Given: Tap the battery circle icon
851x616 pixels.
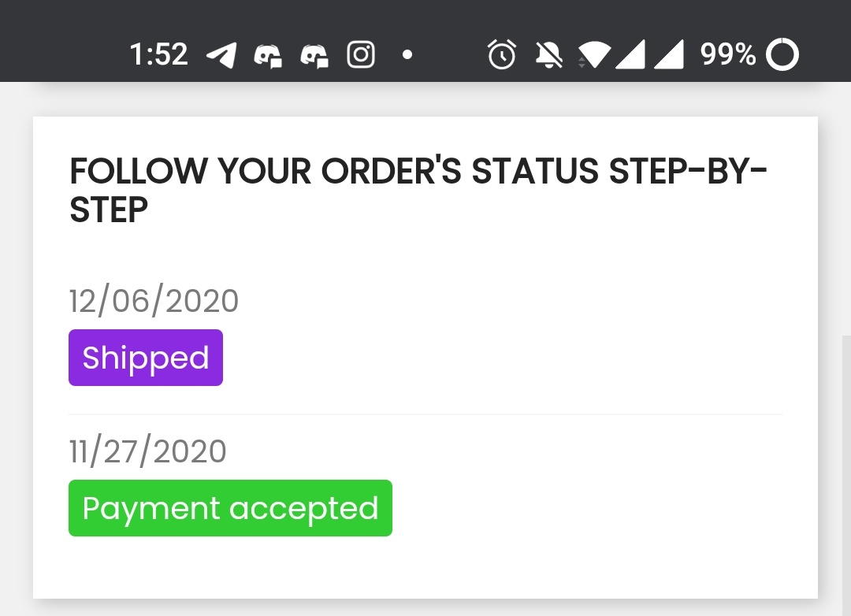Looking at the screenshot, I should (x=782, y=55).
